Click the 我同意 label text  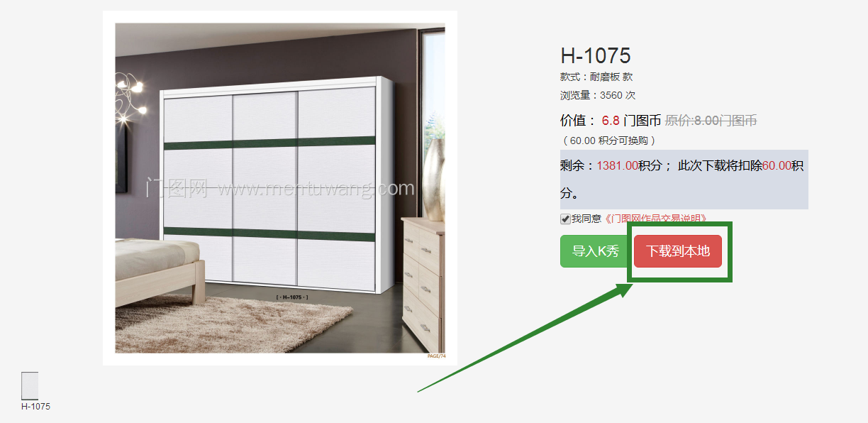coord(586,219)
